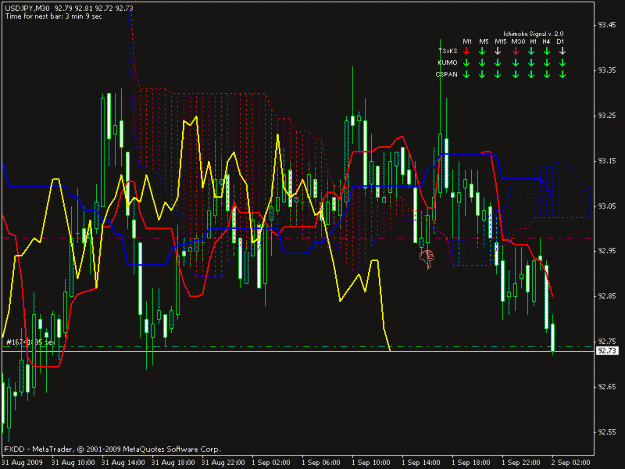Click the white TSxKS arrow under M15

pyautogui.click(x=497, y=51)
